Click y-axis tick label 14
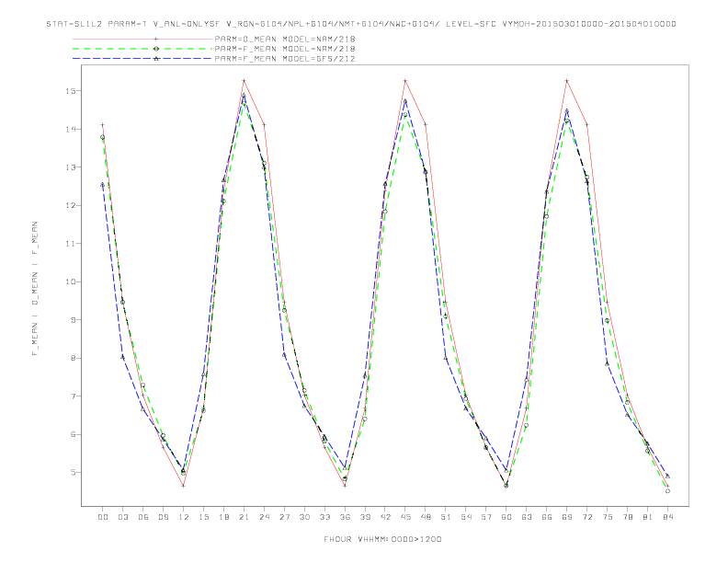The image size is (728, 563). 71,129
